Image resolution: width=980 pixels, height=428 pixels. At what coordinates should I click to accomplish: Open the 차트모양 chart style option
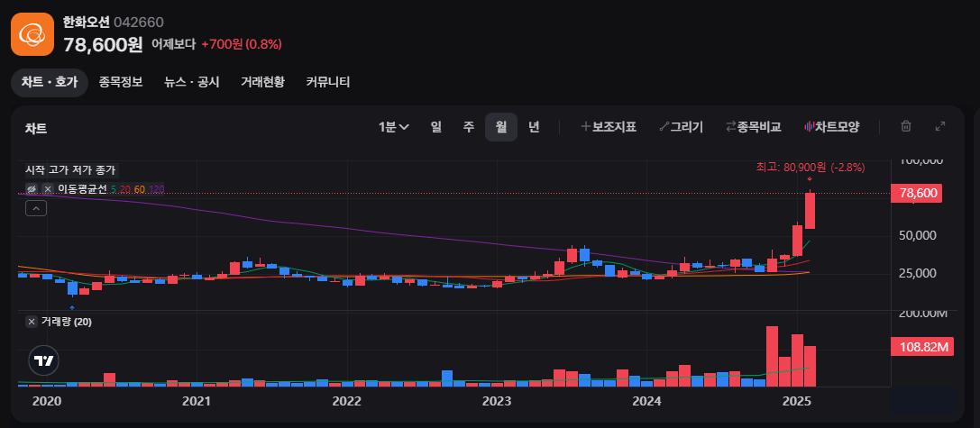click(x=832, y=127)
